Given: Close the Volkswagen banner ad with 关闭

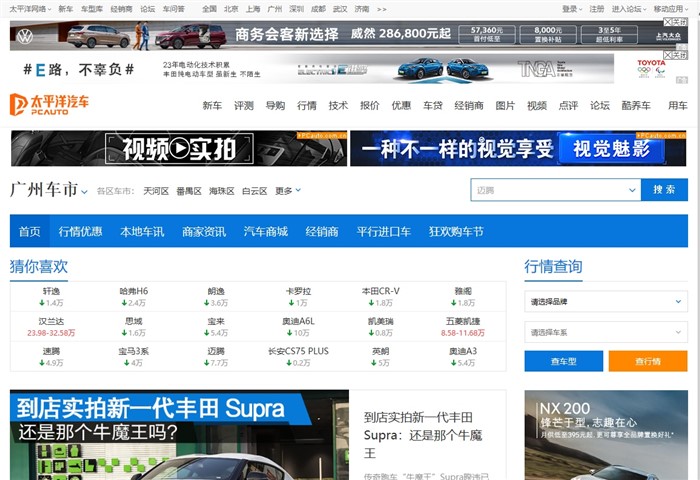Looking at the screenshot, I should tap(675, 22).
